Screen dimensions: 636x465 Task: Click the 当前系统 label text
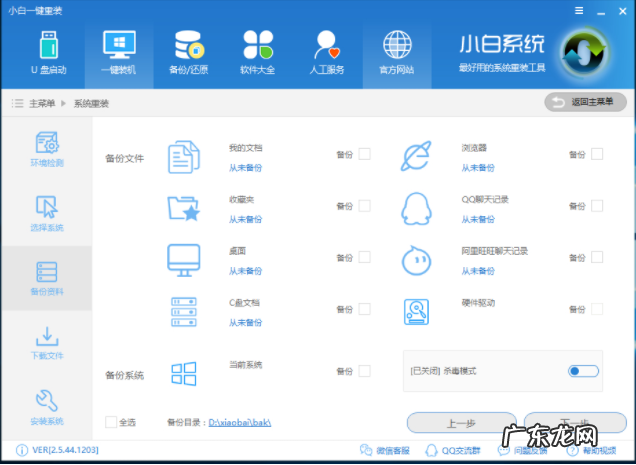pos(245,364)
